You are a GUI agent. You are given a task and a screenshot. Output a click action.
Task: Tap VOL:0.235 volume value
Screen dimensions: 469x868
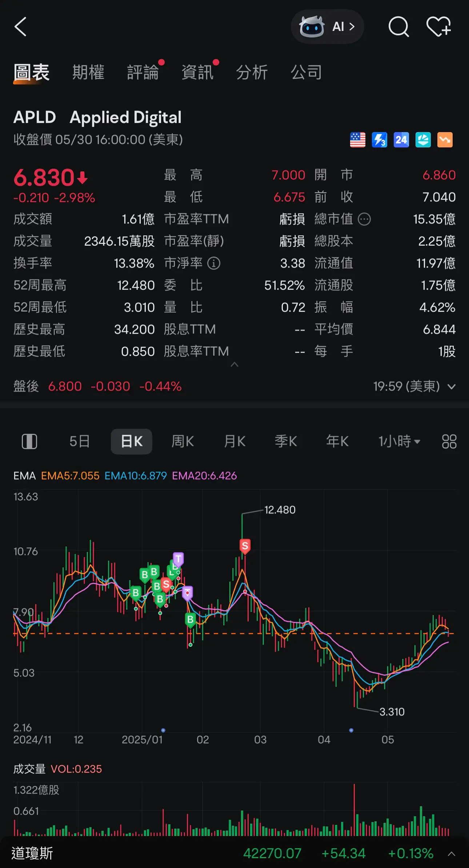[76, 769]
